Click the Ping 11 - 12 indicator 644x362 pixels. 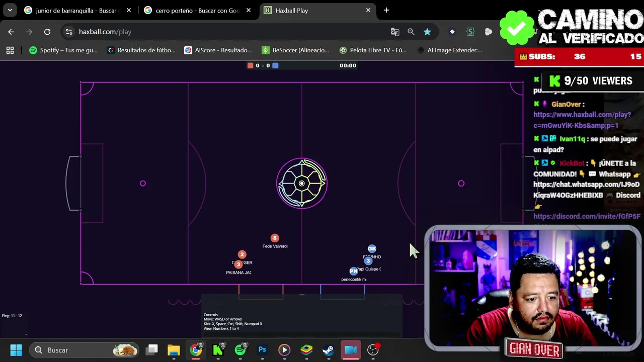(12, 316)
